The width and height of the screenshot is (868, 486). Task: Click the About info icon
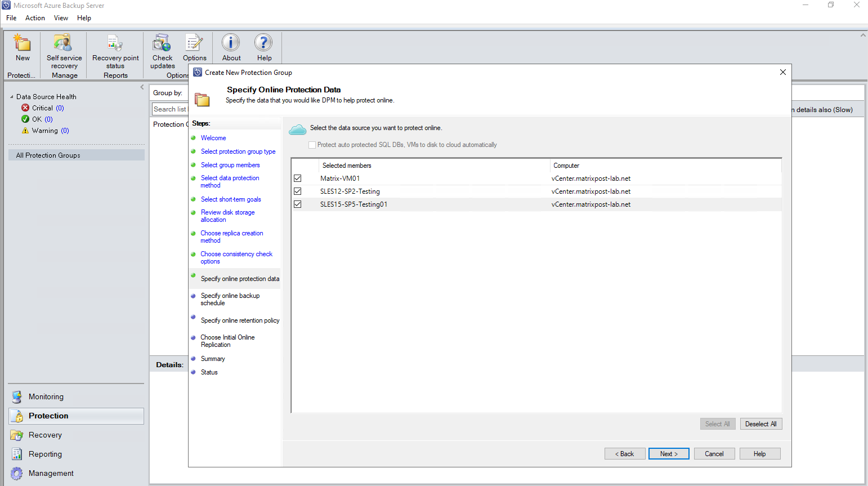point(231,43)
